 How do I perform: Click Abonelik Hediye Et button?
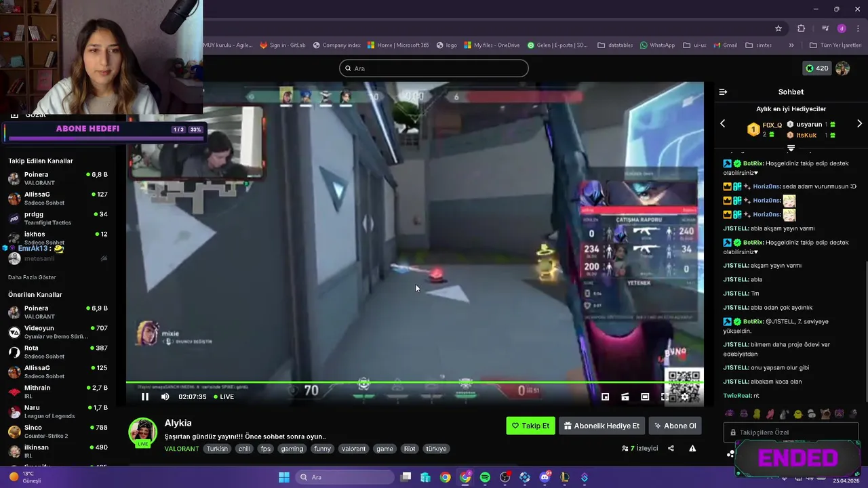click(x=601, y=426)
